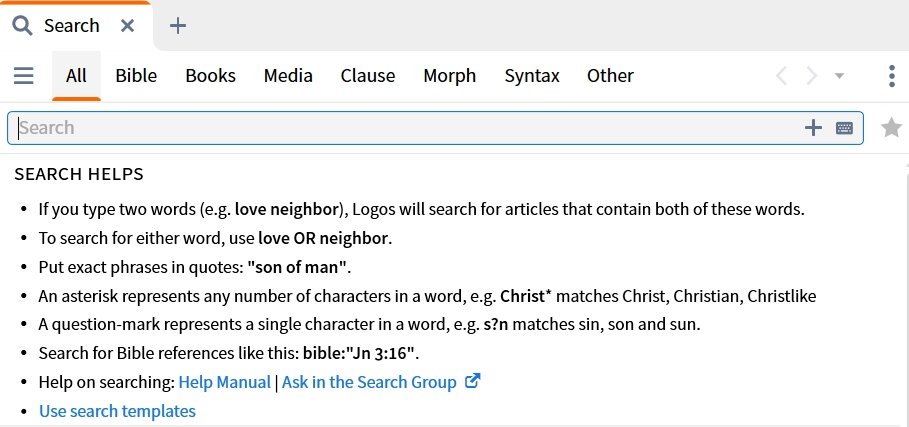Image resolution: width=909 pixels, height=427 pixels.
Task: Choose the Morph search tab
Action: (449, 76)
